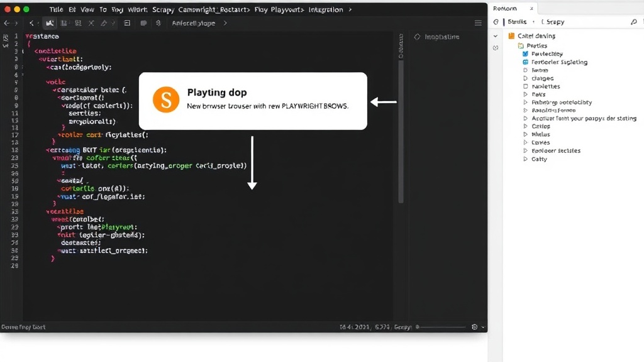Click the X icon in editor toolbar
Screen dimensions: 644x362
click(91, 23)
